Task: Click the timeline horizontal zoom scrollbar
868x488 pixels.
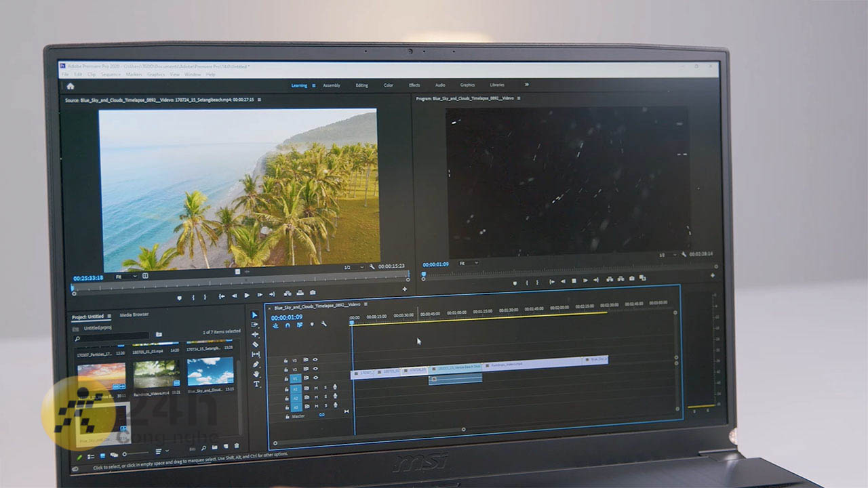Action: tap(370, 436)
